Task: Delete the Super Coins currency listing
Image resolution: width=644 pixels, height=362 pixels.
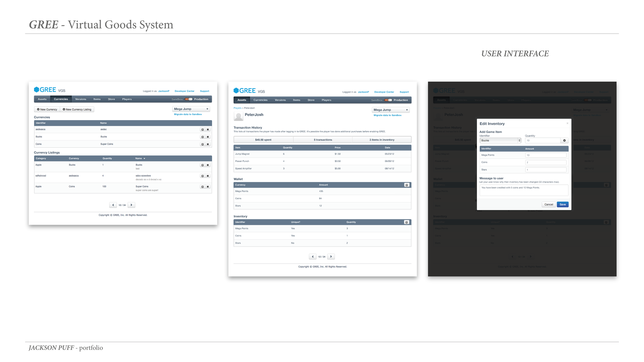Action: [x=208, y=187]
